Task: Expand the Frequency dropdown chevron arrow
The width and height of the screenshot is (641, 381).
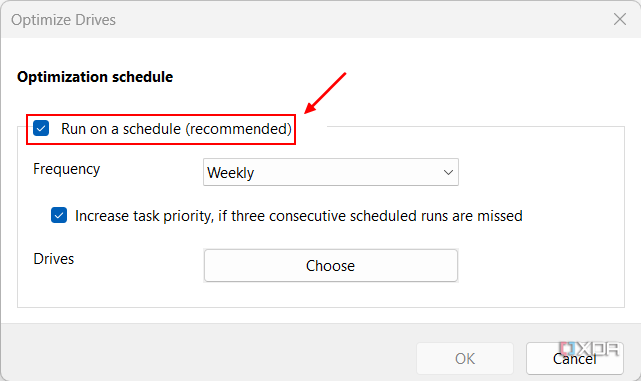Action: tap(448, 173)
